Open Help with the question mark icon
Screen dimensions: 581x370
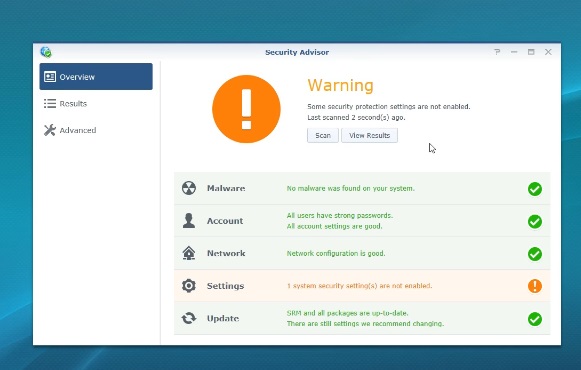pos(497,52)
